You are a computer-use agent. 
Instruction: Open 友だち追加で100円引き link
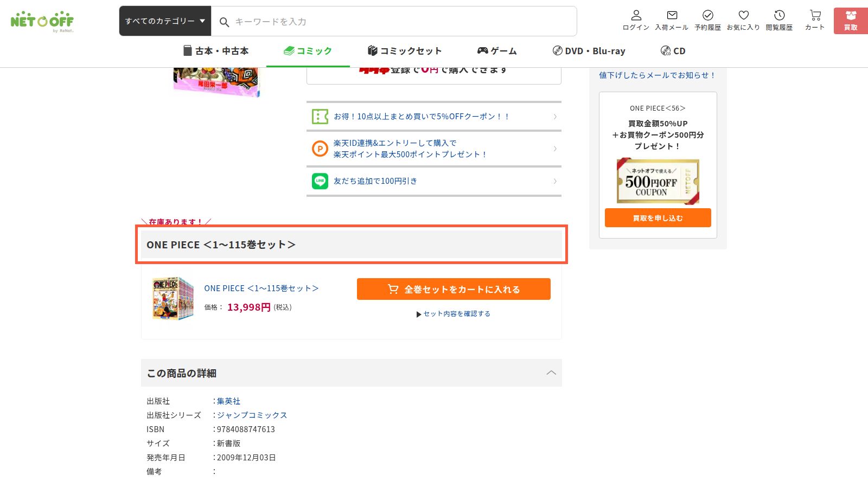pos(375,181)
